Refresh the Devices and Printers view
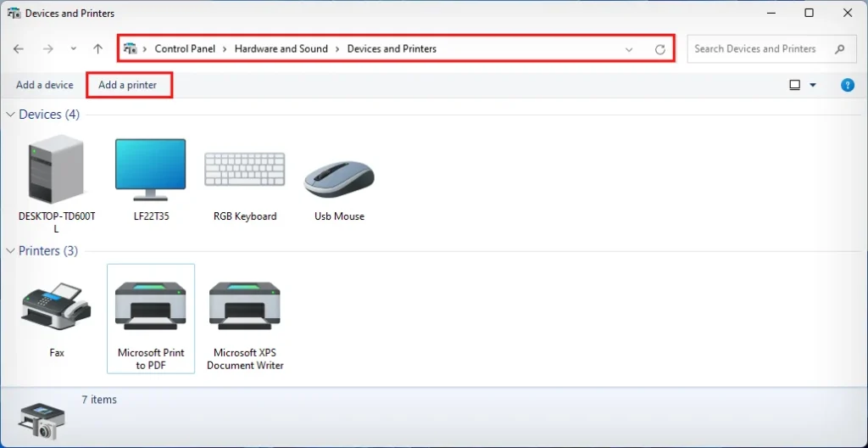The image size is (868, 448). pyautogui.click(x=660, y=49)
